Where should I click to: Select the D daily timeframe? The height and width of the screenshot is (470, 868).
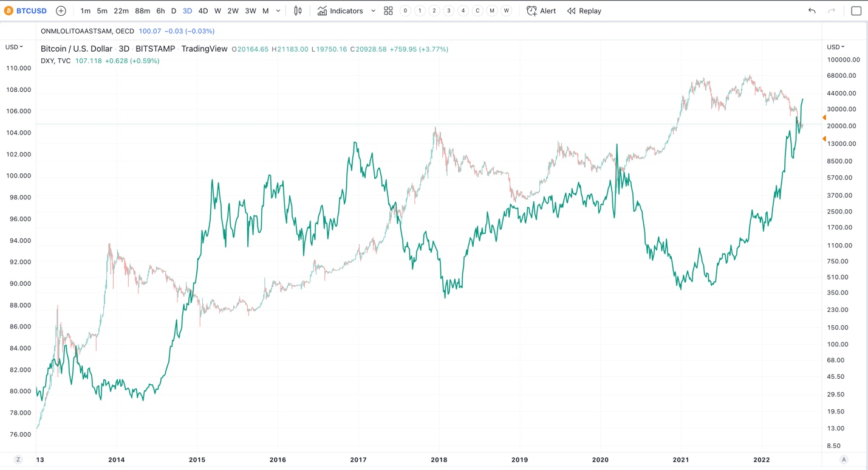tap(174, 11)
